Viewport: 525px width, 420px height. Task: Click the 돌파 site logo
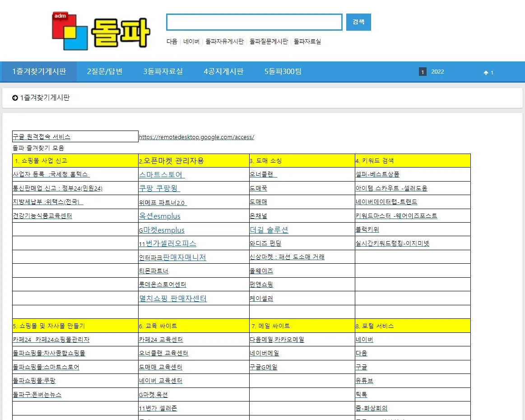(101, 31)
